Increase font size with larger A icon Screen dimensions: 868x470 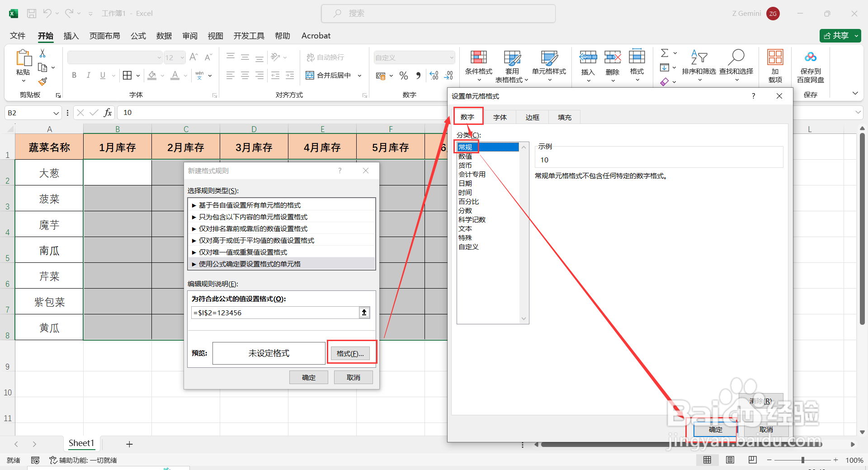tap(193, 57)
